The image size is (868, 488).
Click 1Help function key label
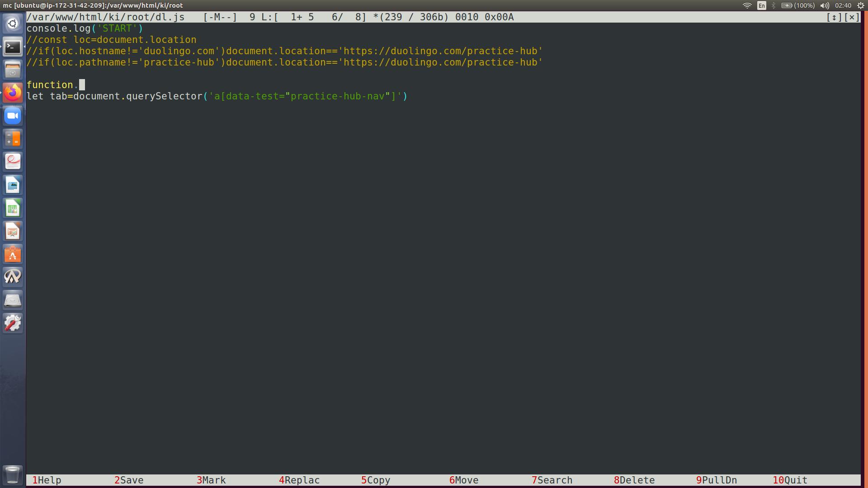tap(47, 480)
